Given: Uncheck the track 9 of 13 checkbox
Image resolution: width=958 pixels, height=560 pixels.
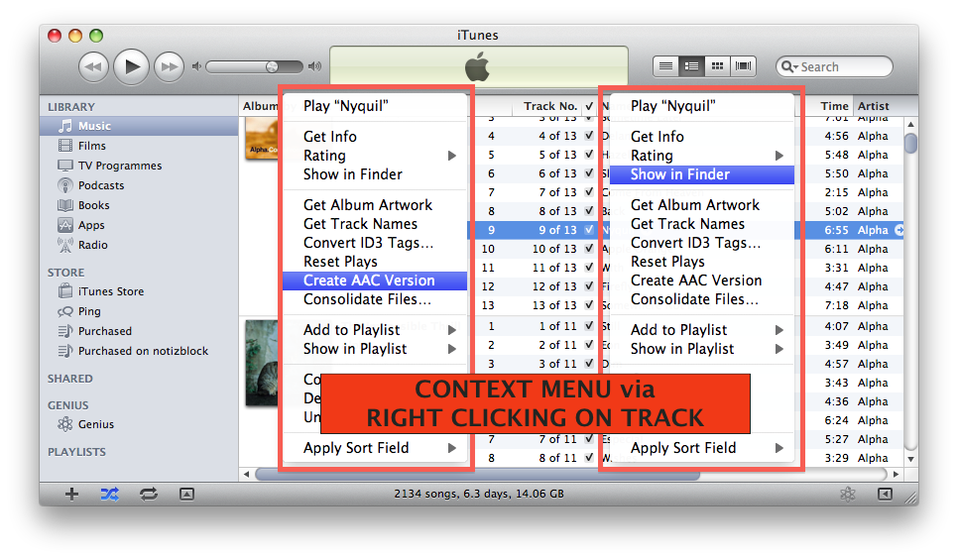Looking at the screenshot, I should click(589, 230).
